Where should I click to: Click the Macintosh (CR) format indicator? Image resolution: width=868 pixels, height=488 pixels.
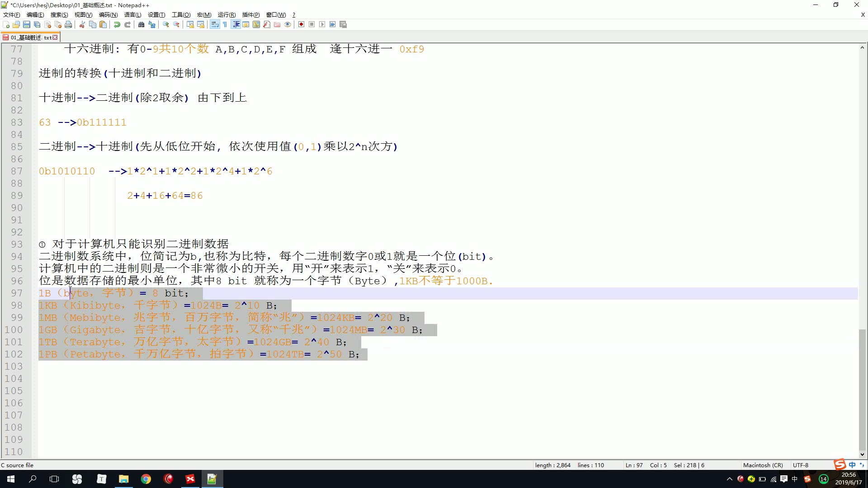tap(763, 465)
